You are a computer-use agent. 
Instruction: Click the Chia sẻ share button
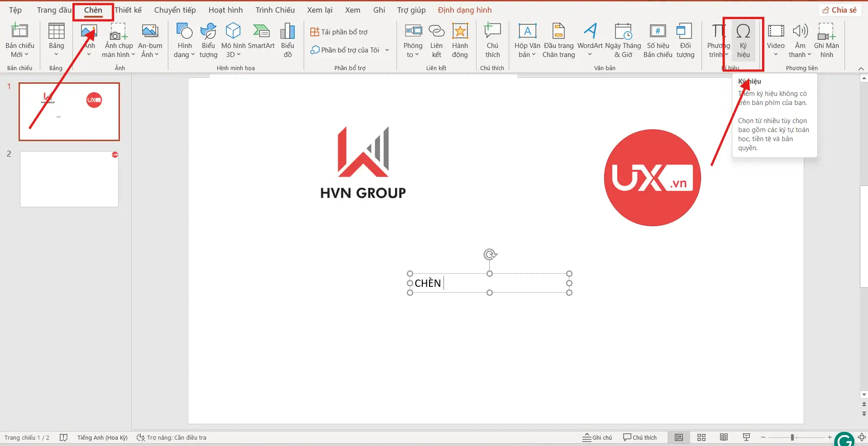point(839,10)
